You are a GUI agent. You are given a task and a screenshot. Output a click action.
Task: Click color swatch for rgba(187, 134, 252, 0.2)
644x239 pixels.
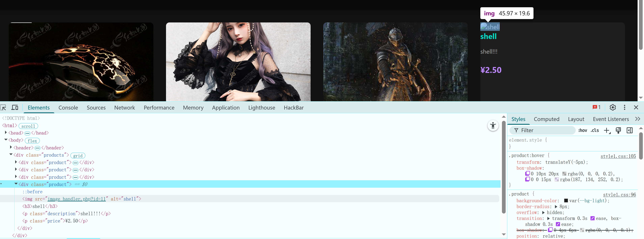point(556,179)
